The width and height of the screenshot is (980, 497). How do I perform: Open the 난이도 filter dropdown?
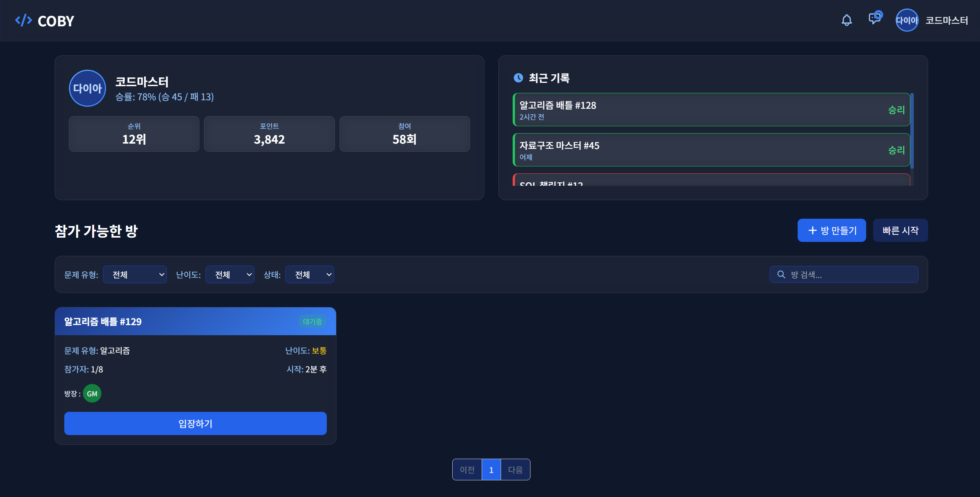tap(230, 274)
